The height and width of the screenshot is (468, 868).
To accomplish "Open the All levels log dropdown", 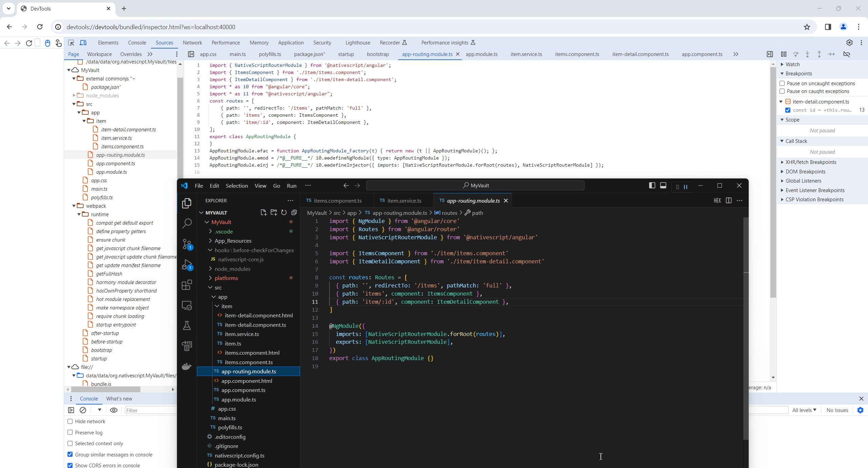I will [x=804, y=410].
